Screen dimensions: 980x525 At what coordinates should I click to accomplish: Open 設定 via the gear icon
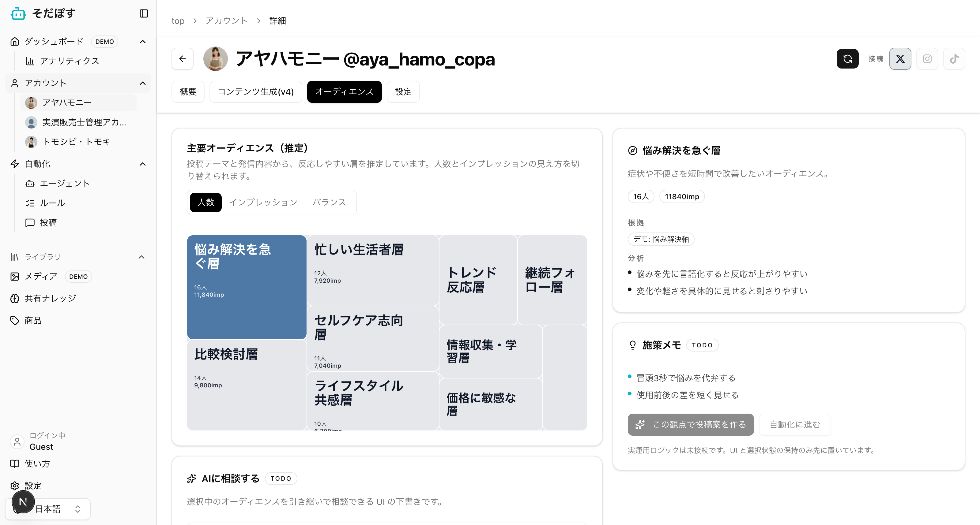pyautogui.click(x=14, y=486)
